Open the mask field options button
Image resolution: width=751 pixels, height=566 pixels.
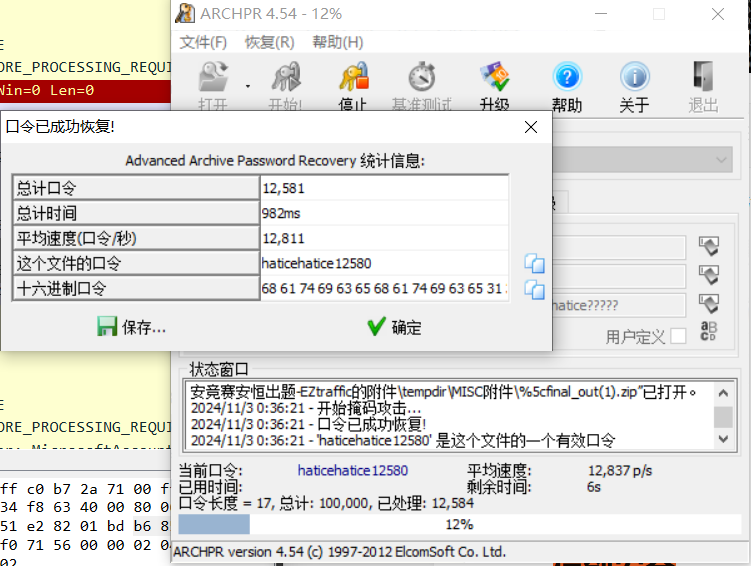(x=709, y=303)
